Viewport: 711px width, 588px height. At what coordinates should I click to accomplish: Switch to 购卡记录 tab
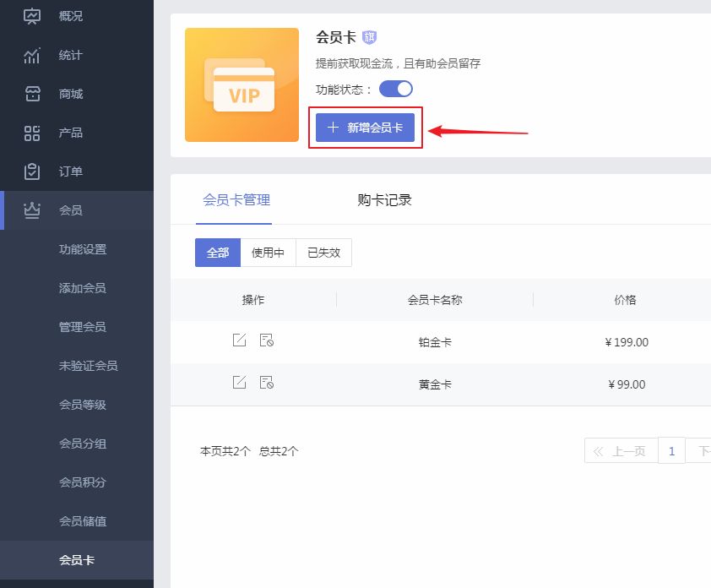pos(384,200)
